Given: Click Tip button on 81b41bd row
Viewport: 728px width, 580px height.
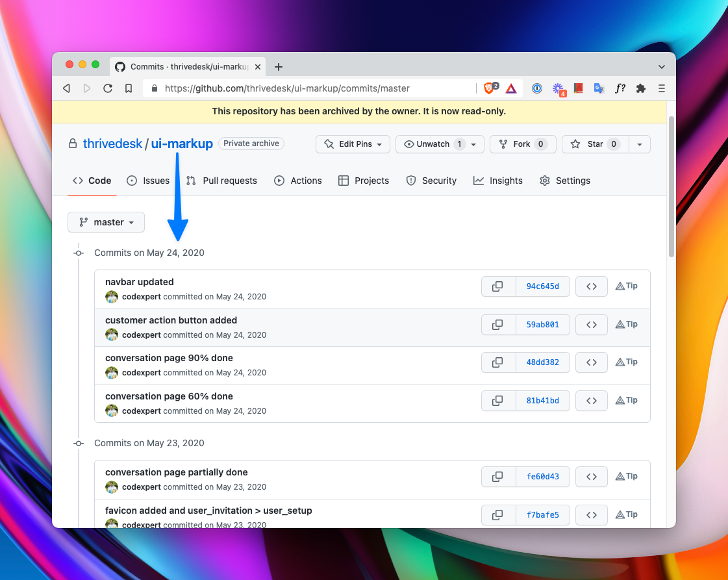Looking at the screenshot, I should coord(626,400).
